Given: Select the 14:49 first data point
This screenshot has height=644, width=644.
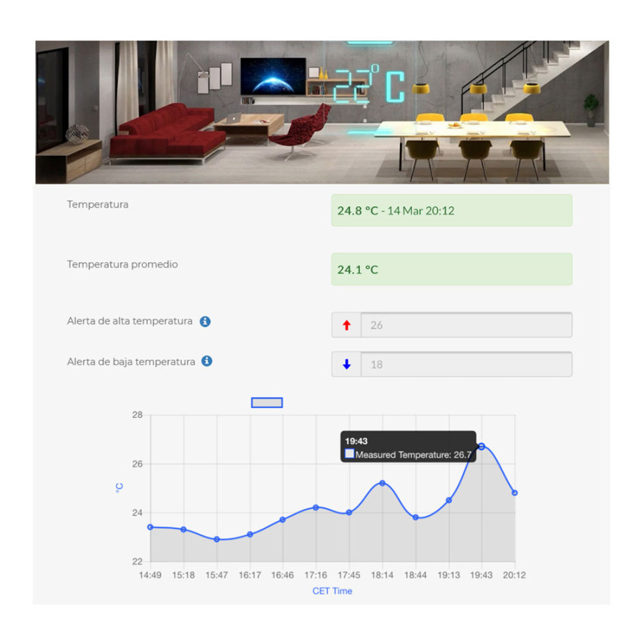Looking at the screenshot, I should pyautogui.click(x=150, y=527).
